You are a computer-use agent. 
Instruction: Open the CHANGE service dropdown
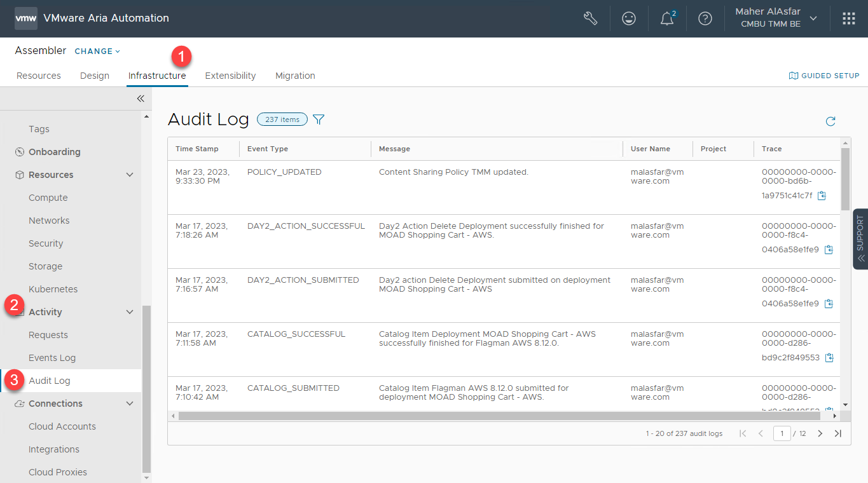(97, 51)
